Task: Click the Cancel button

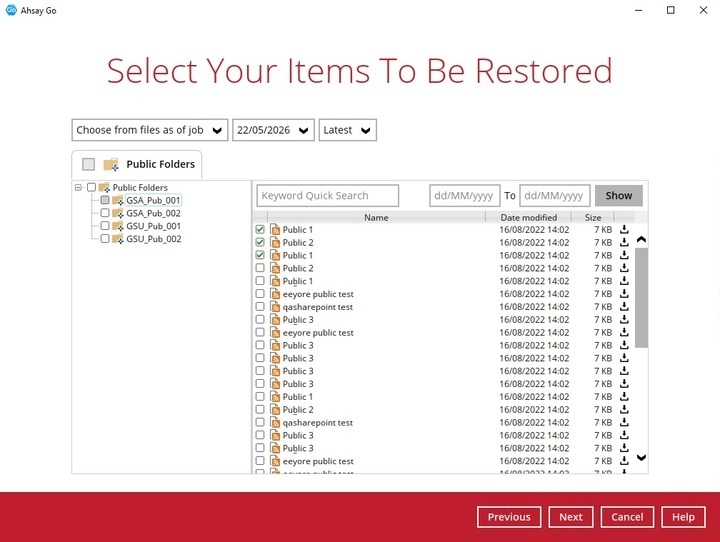Action: click(x=627, y=517)
